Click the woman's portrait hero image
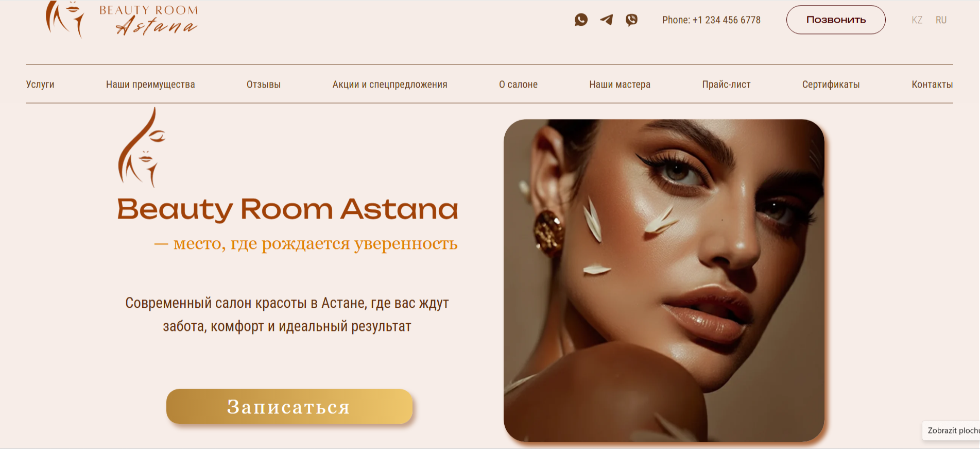Image resolution: width=980 pixels, height=449 pixels. 664,280
